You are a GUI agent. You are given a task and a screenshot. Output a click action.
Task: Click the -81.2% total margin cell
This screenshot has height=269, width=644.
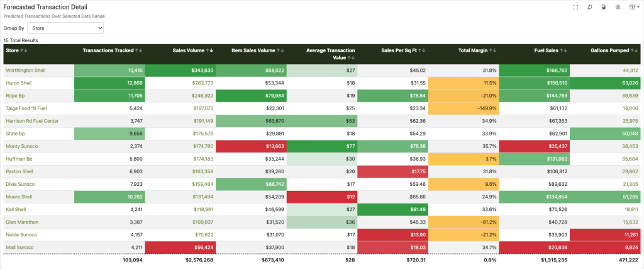464,222
